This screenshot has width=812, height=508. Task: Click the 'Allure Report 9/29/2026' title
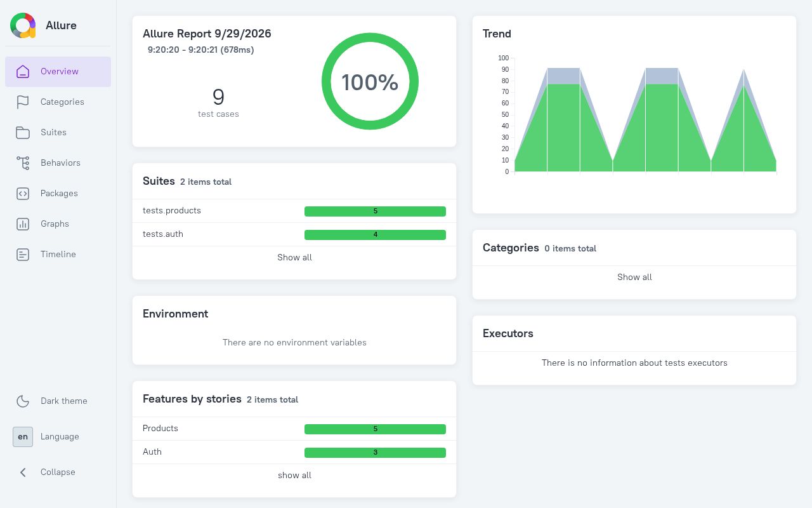pyautogui.click(x=207, y=34)
